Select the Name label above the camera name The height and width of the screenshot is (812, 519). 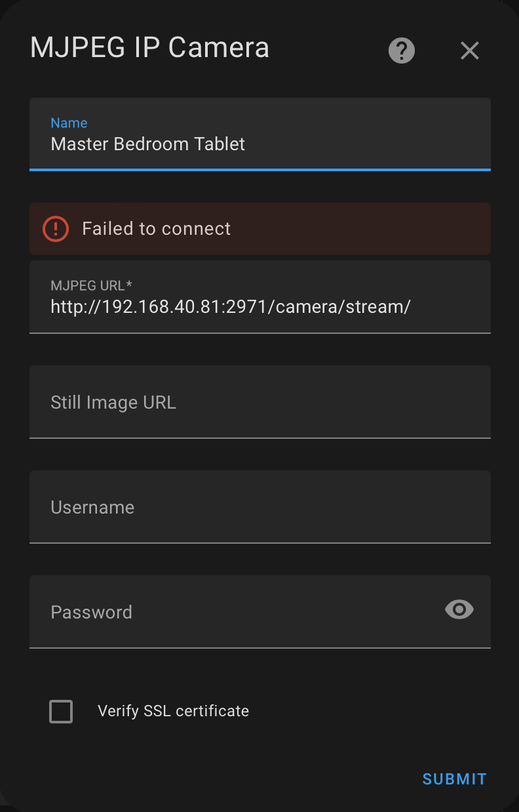pos(69,123)
